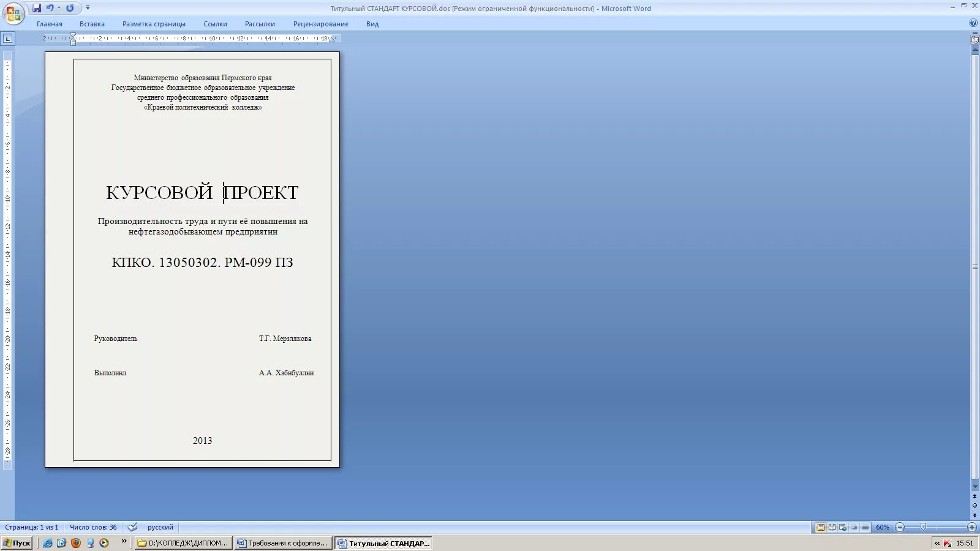
Task: Switch to D:\КОЛЛЕДЖ\ДИПЛОМ folder taskbar button
Action: coord(183,543)
